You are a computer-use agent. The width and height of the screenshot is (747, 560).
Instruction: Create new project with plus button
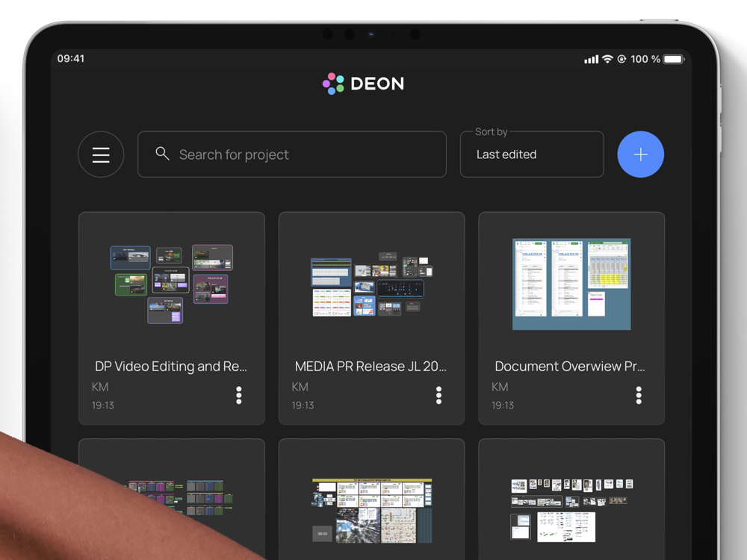[x=641, y=155]
